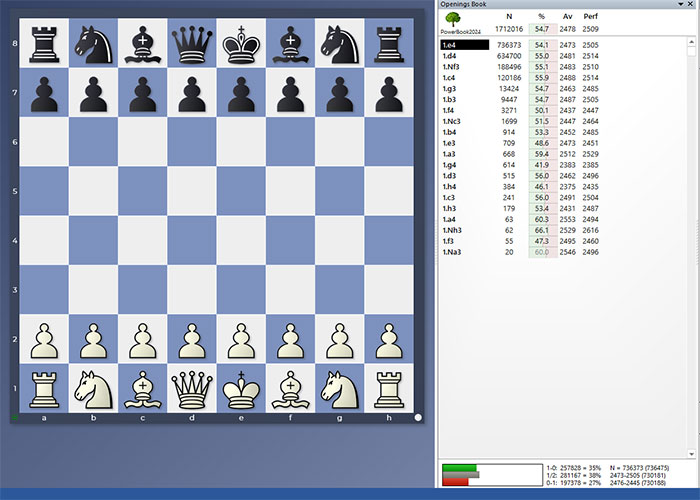Click the black queen on d8

point(192,44)
